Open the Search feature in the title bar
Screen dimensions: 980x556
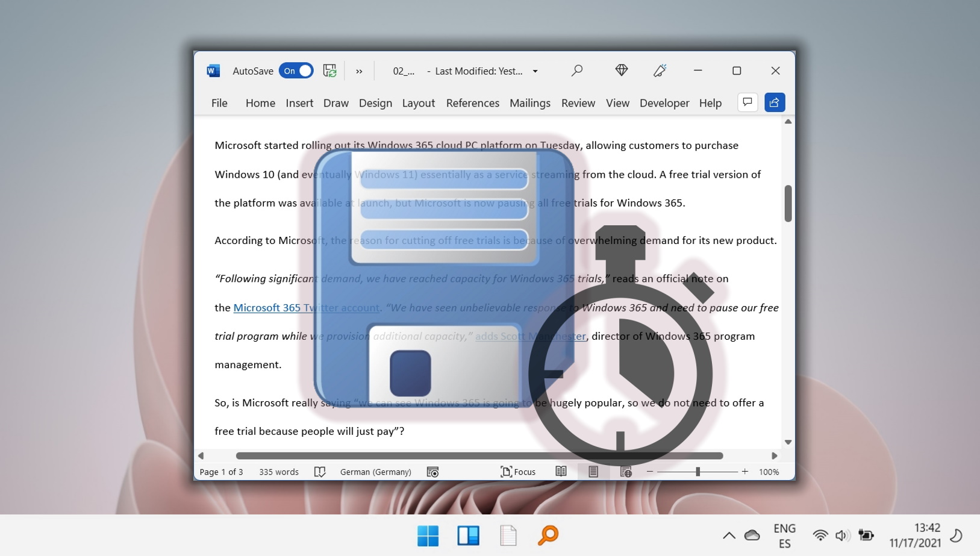pos(576,70)
